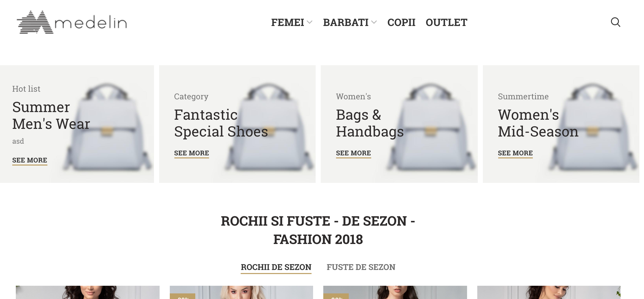Expand the BARBATI dropdown chevron
This screenshot has width=644, height=299.
click(374, 22)
